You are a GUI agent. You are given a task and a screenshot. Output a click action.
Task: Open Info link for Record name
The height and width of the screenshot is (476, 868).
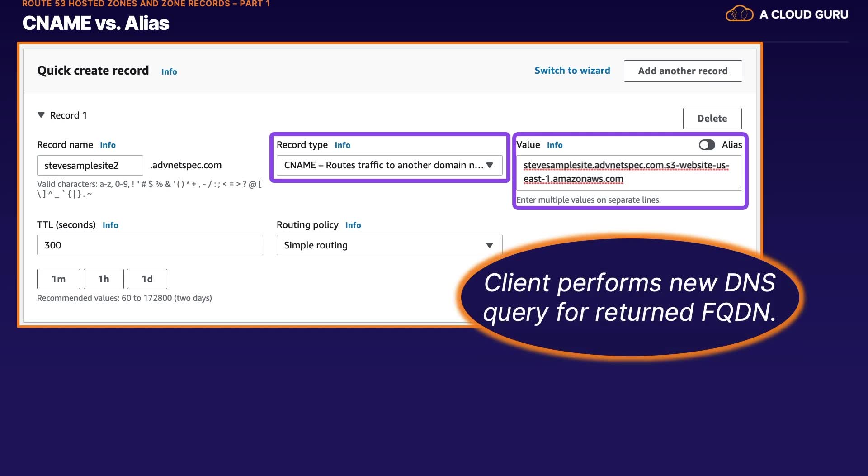click(x=108, y=145)
